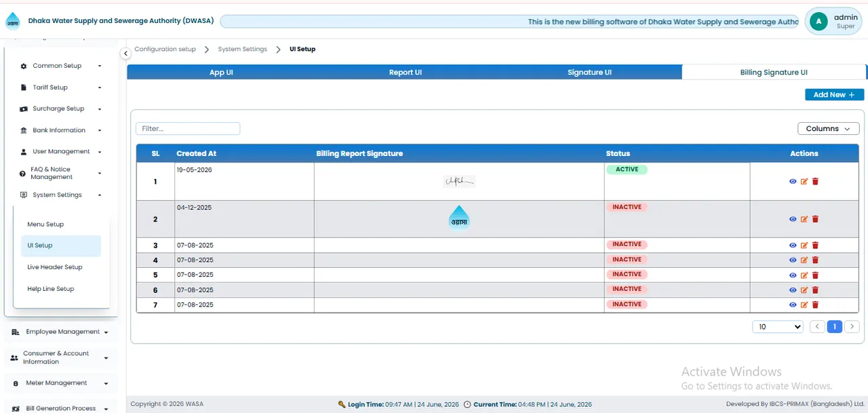Delete the 04-12-2025 signature row
The height and width of the screenshot is (413, 868).
[815, 219]
